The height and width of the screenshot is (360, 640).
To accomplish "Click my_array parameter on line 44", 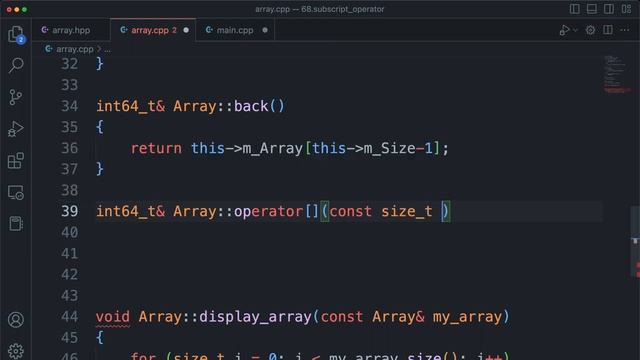I will coord(467,317).
